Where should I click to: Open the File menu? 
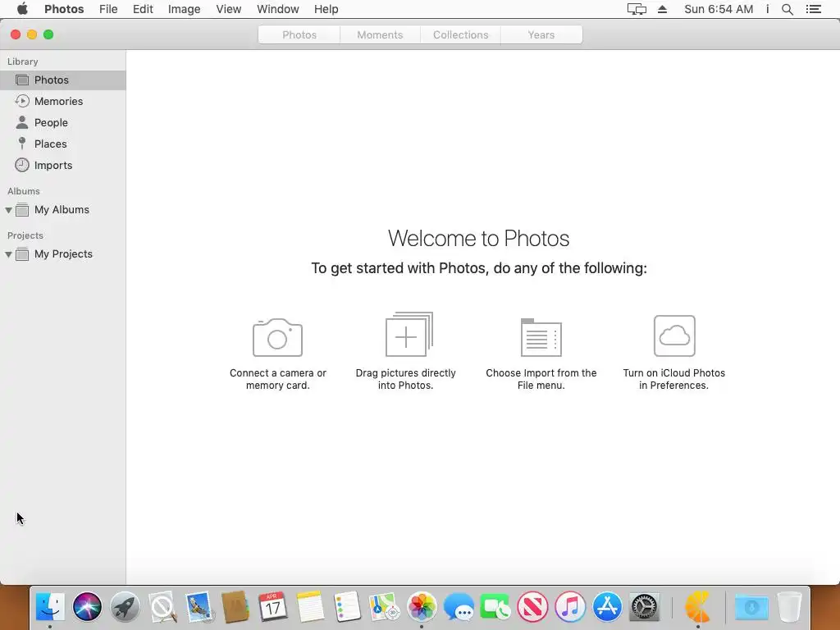108,9
